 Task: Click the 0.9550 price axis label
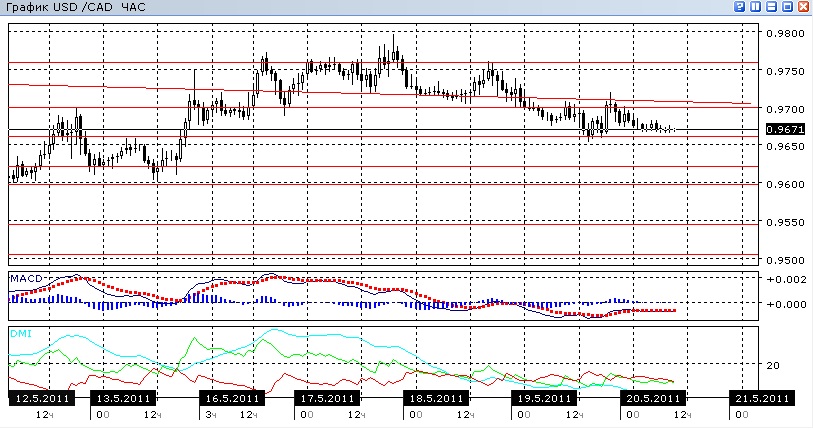(x=785, y=222)
